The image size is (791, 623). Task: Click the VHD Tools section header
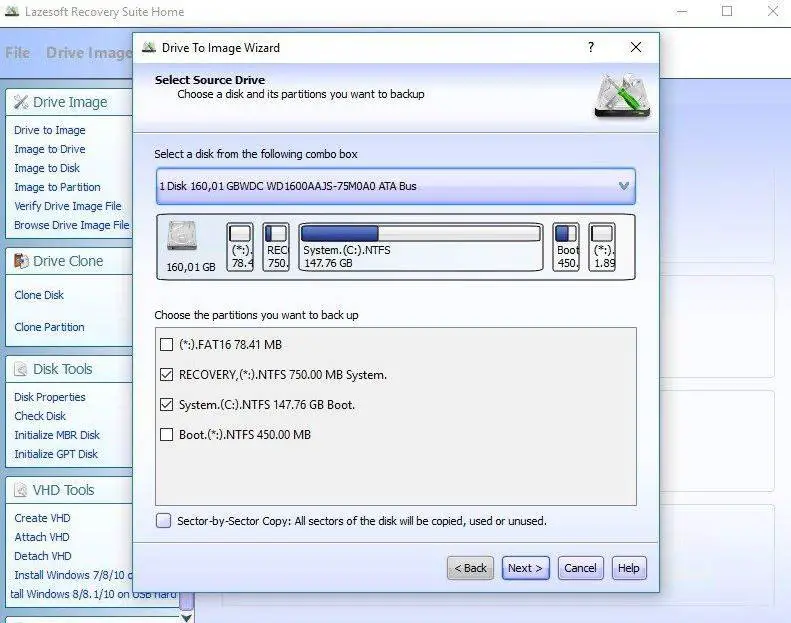(69, 490)
